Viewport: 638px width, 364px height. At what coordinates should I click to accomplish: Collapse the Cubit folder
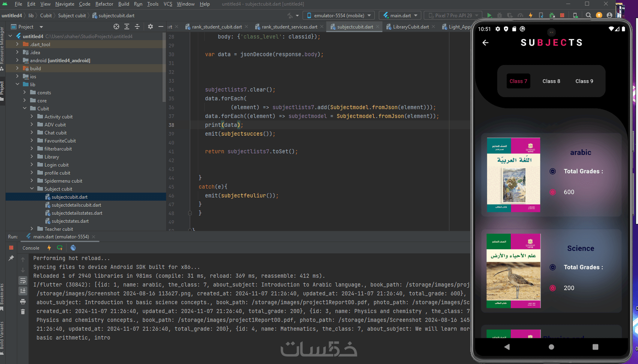[x=25, y=108]
